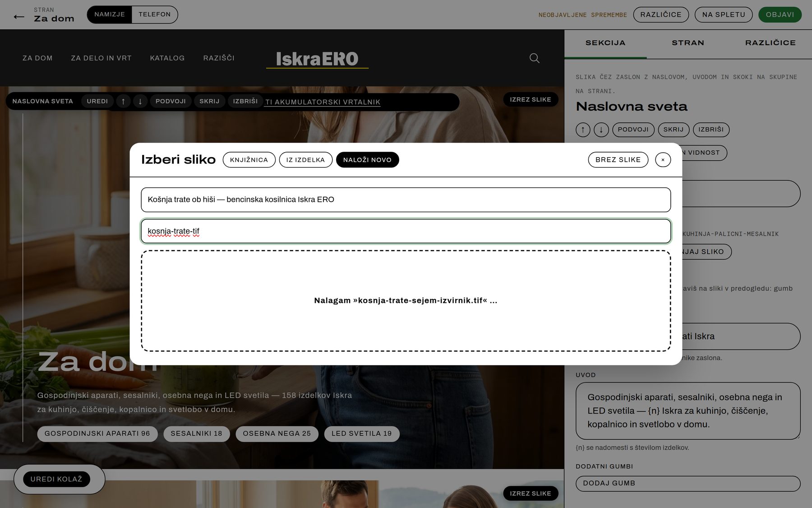812x508 pixels.
Task: Click the Dodaj gumb button
Action: 688,483
